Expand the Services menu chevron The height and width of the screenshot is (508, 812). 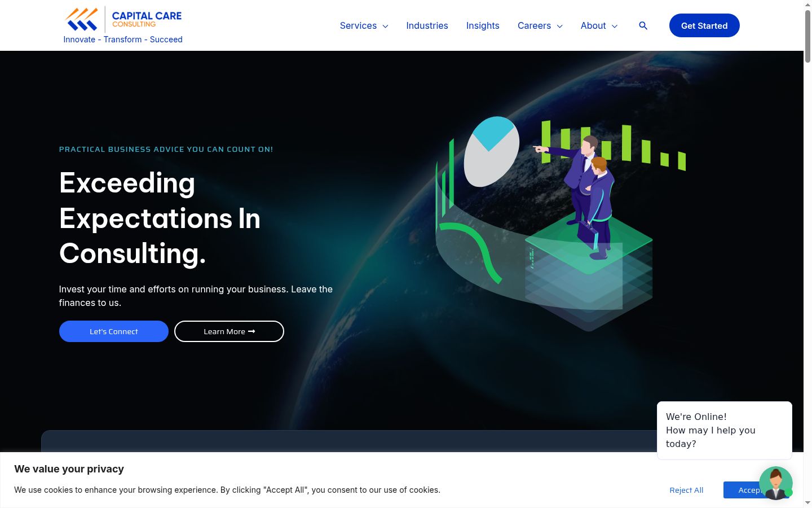point(386,26)
